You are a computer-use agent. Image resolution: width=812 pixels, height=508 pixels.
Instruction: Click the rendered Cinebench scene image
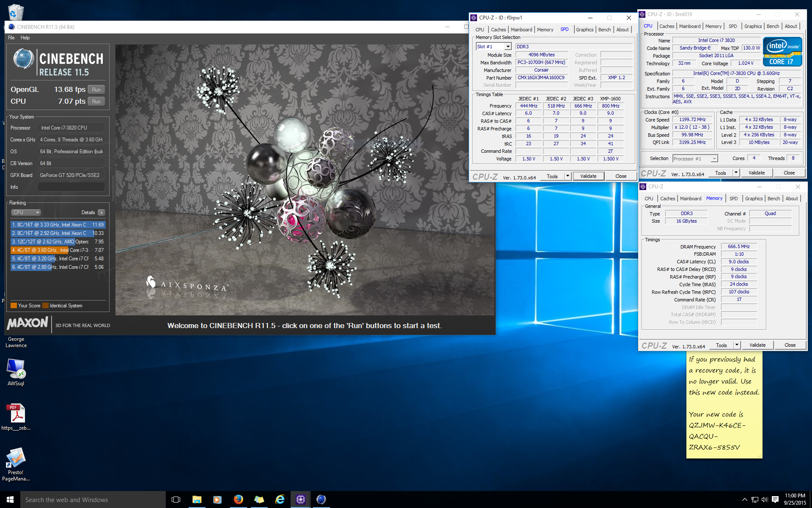tap(305, 180)
